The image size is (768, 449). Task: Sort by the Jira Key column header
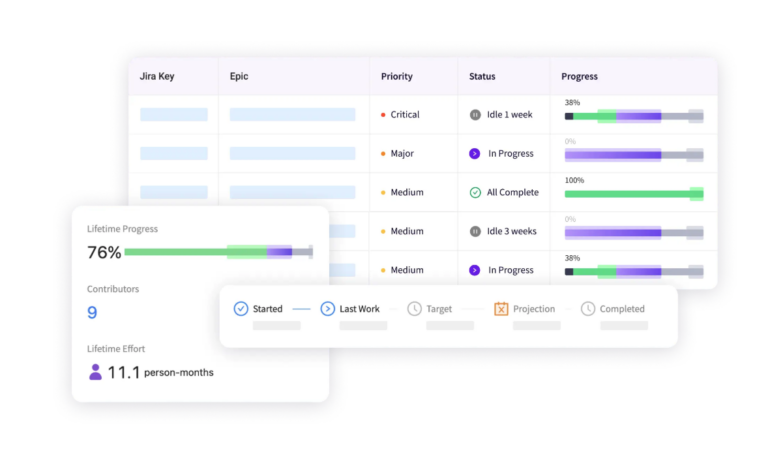(158, 76)
